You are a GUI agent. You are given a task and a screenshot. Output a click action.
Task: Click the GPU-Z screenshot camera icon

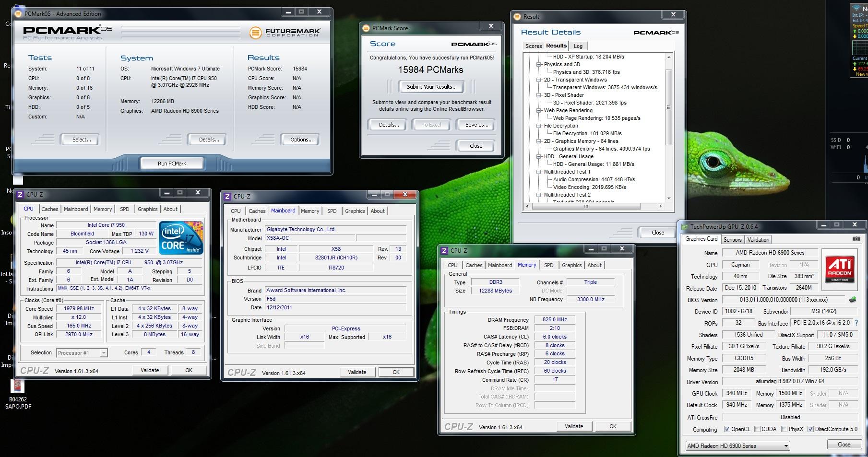point(856,239)
